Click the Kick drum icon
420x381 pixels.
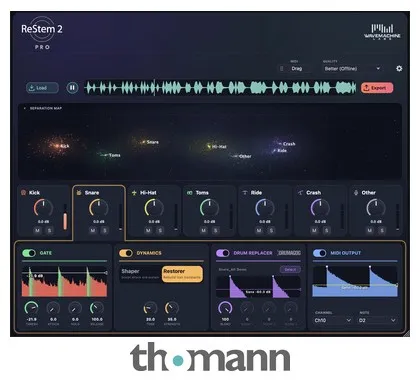pyautogui.click(x=23, y=193)
